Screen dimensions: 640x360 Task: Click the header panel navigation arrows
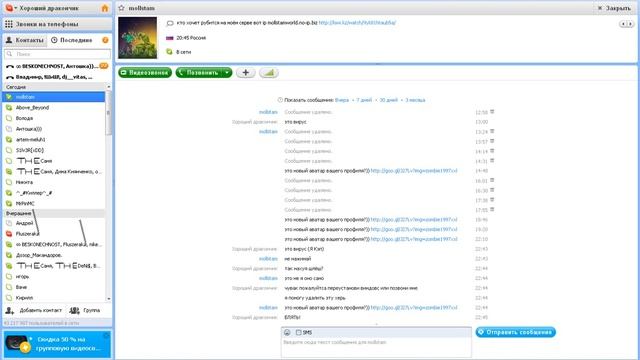coord(626,24)
